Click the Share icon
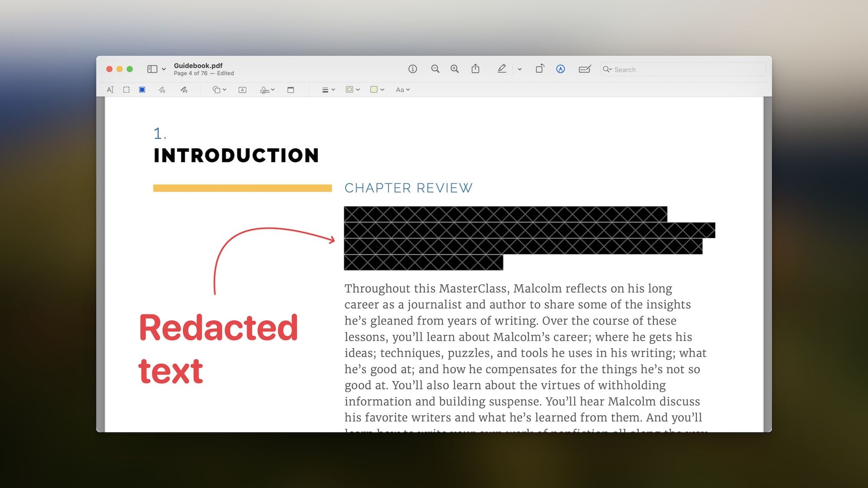The image size is (868, 488). [x=476, y=69]
